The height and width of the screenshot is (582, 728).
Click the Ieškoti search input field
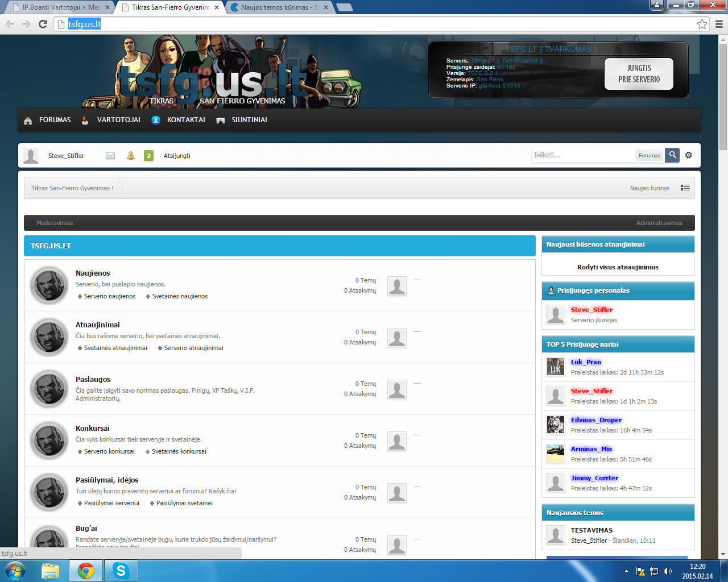pos(583,155)
